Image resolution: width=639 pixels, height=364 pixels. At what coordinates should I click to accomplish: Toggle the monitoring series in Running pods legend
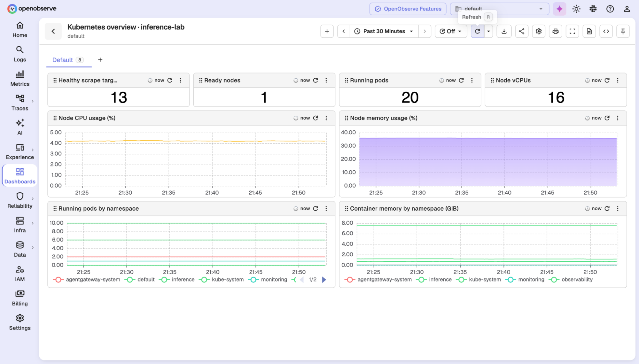coord(268,280)
